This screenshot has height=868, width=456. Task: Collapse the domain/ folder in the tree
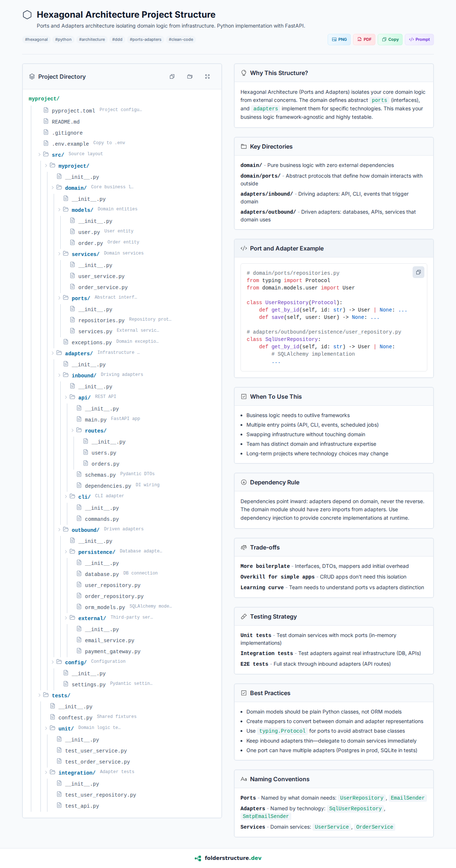pyautogui.click(x=53, y=188)
